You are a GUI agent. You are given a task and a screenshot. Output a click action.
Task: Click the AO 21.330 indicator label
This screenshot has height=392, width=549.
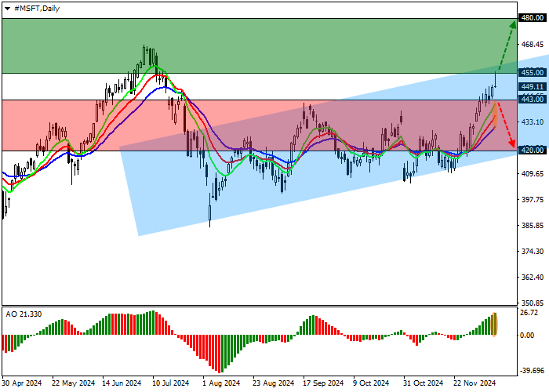point(22,314)
